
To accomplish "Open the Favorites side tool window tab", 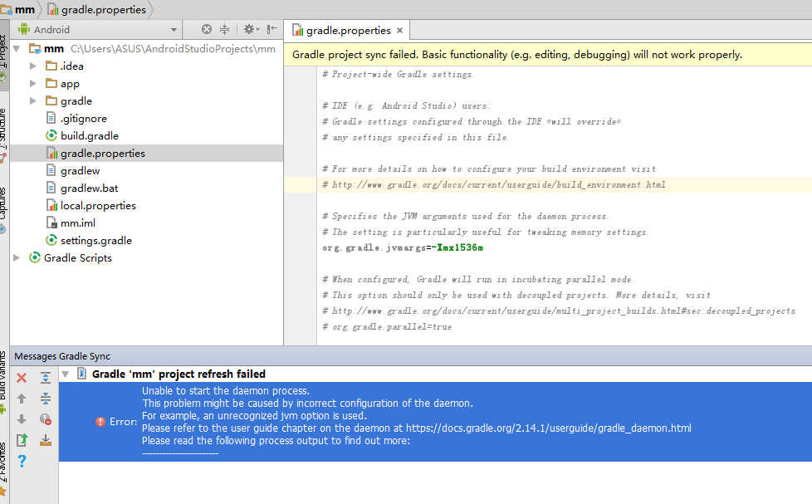I will point(3,469).
